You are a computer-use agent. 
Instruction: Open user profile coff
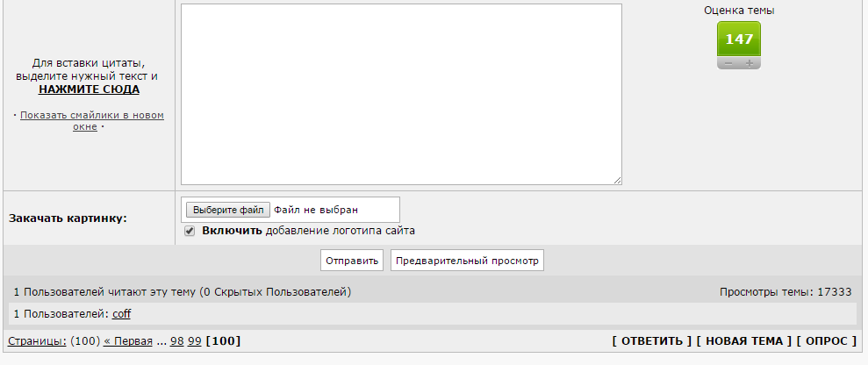pyautogui.click(x=121, y=314)
